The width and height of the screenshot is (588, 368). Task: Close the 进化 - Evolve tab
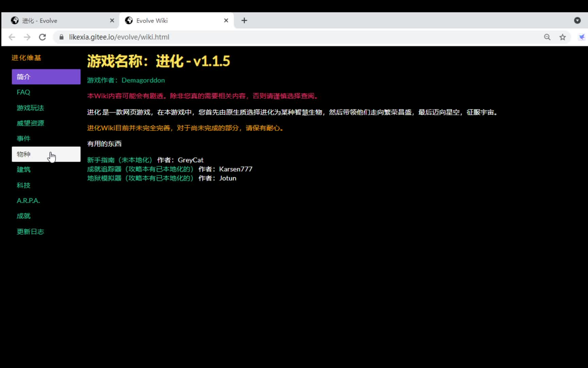112,20
